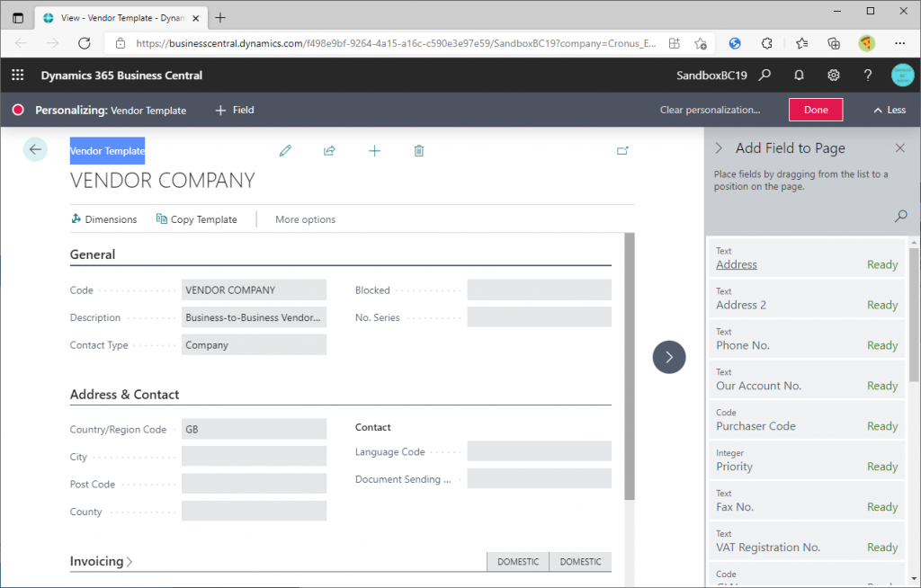Open the Dimensions action
921x588 pixels.
click(x=104, y=219)
